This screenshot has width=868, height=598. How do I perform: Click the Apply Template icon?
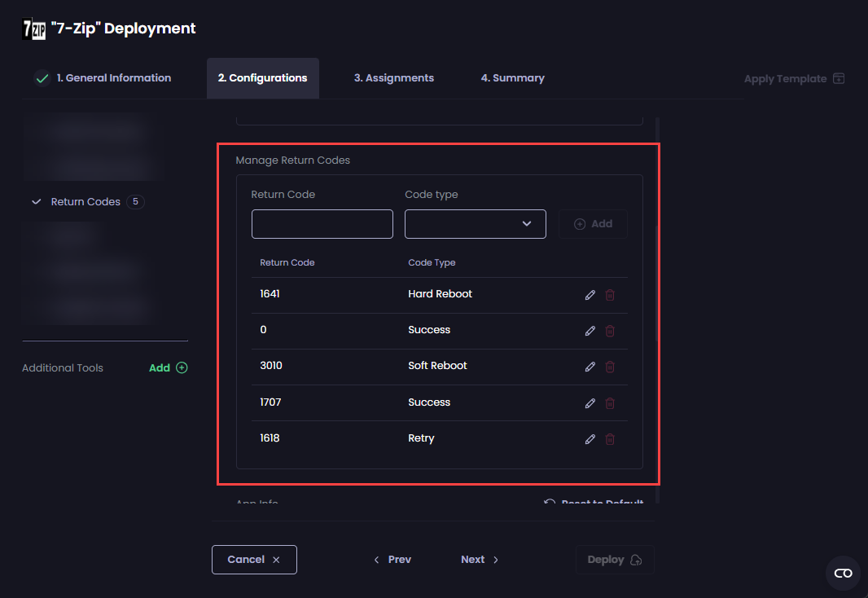(x=839, y=78)
